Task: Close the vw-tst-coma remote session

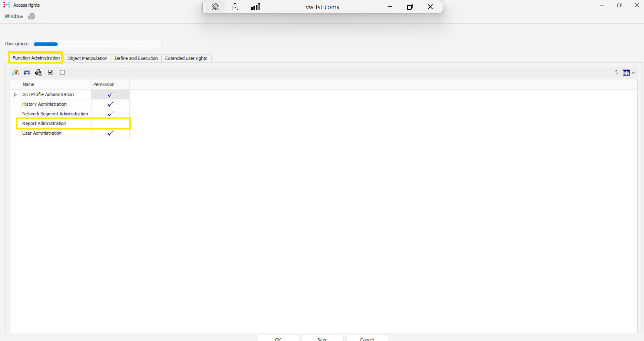Action: 430,7
